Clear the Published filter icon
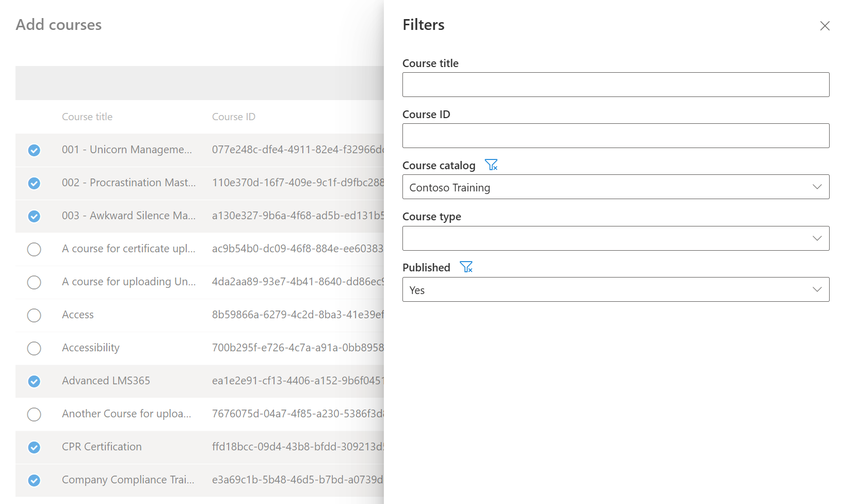Screen dimensions: 841x504 466,267
